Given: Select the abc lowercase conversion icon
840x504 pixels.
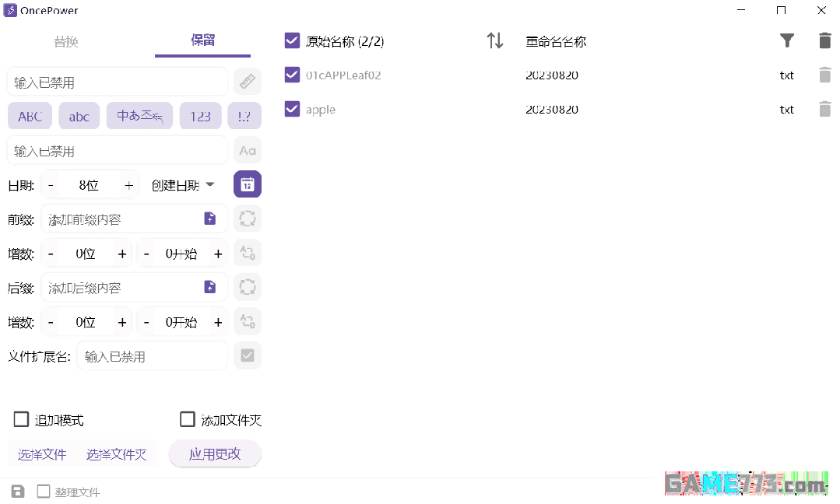Looking at the screenshot, I should point(79,115).
